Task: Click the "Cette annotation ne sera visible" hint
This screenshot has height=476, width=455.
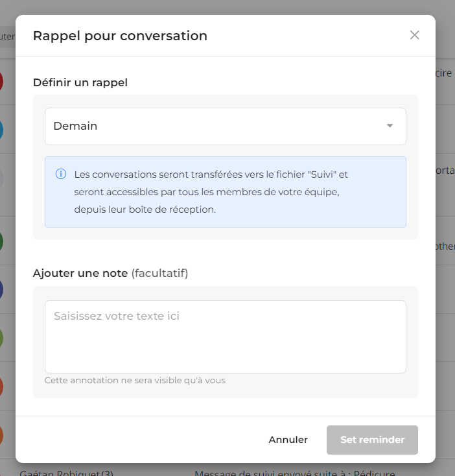Action: [135, 381]
